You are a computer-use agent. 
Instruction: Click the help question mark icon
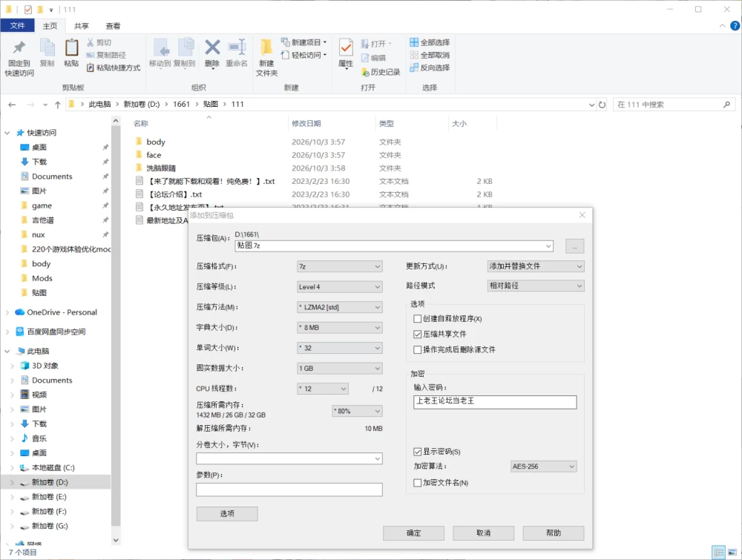(x=735, y=26)
